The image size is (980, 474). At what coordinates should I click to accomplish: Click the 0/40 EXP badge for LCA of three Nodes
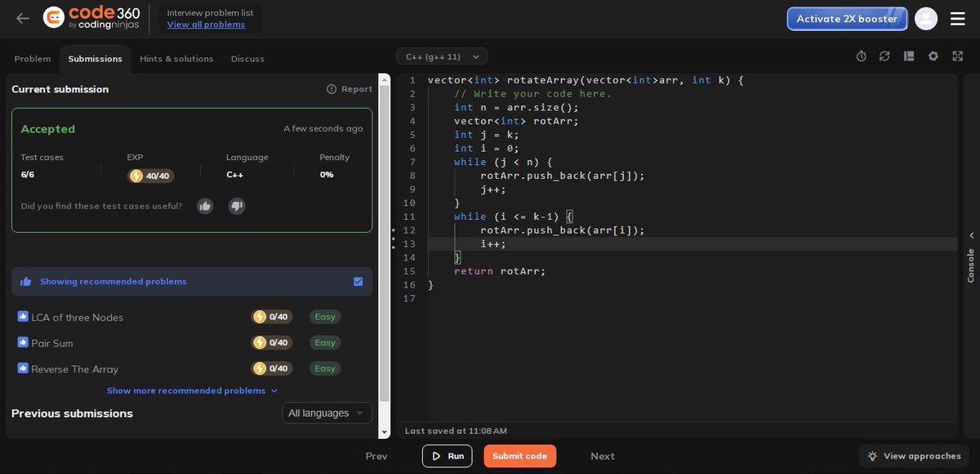[x=272, y=317]
